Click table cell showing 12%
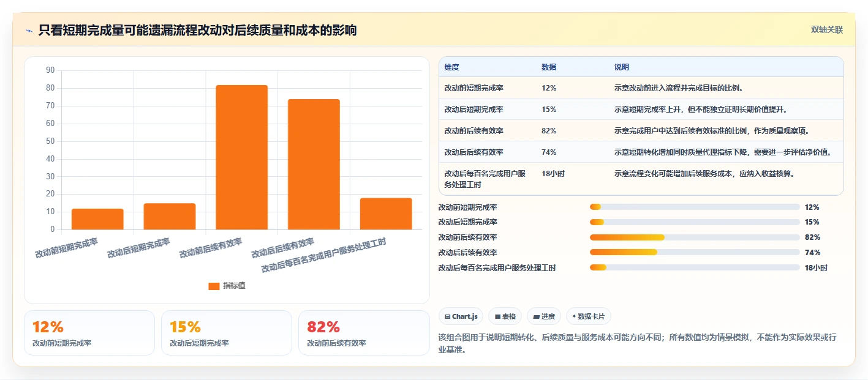Screen dimensions: 868x380 click(549, 88)
